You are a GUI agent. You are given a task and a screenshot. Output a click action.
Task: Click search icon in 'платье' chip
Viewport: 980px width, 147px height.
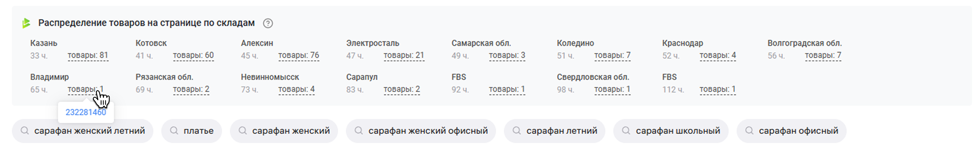[x=174, y=131]
